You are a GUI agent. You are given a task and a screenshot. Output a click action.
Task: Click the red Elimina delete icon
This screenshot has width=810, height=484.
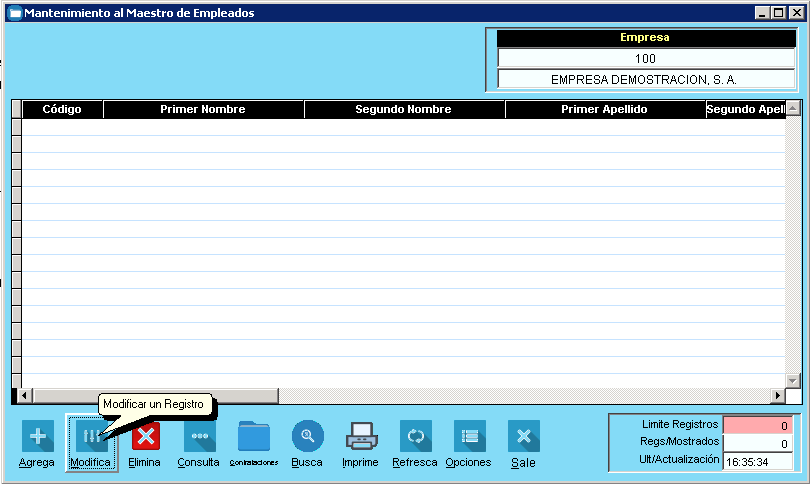145,436
